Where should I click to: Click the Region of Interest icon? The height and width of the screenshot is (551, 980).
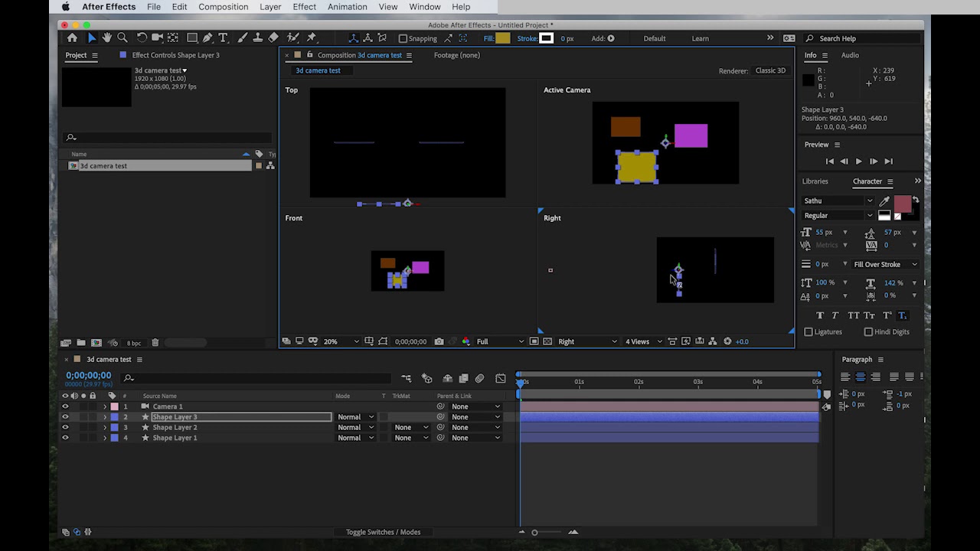pyautogui.click(x=534, y=341)
